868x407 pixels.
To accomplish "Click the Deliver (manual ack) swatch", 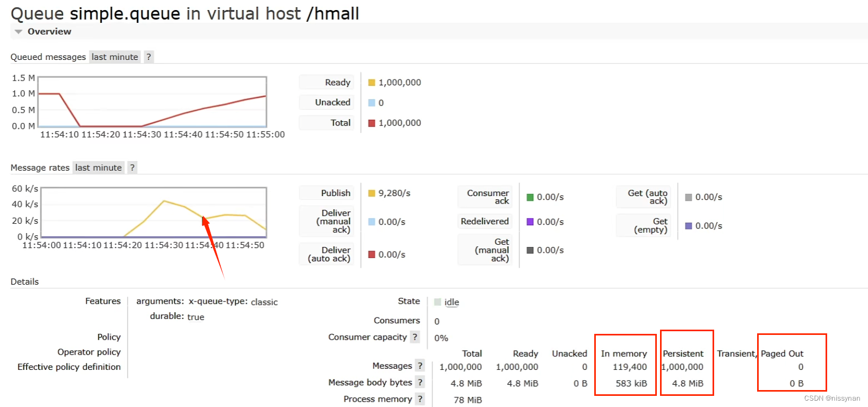I will [x=372, y=222].
